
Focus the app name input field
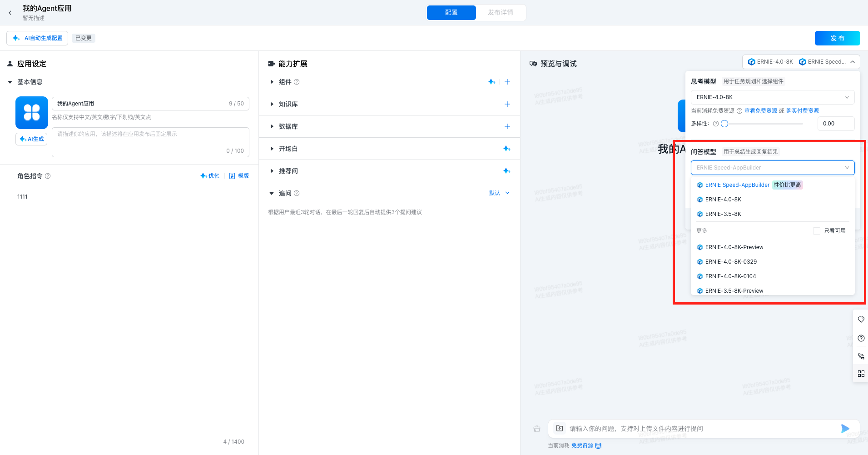click(150, 104)
